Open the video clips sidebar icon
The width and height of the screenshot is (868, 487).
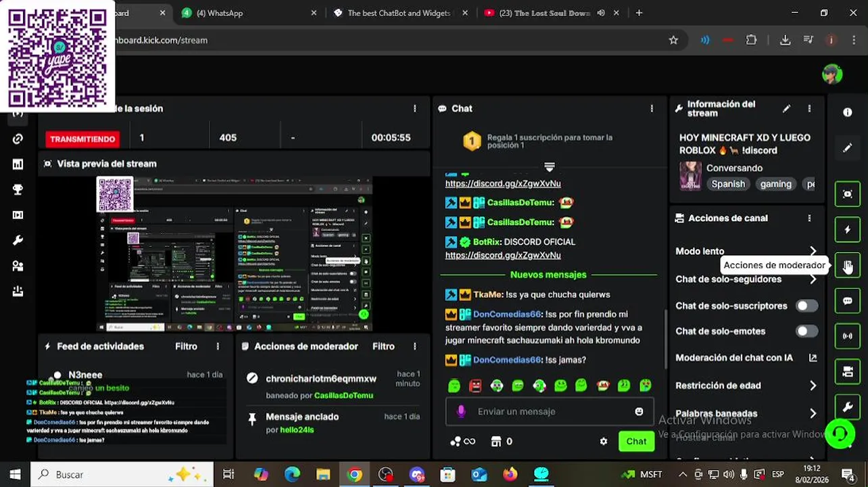pyautogui.click(x=18, y=215)
